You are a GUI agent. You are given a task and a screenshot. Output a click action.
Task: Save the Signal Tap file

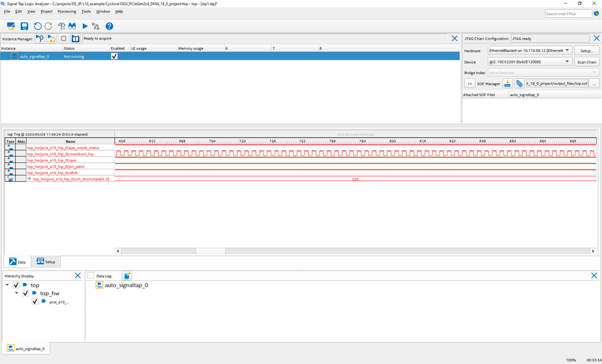coord(24,26)
